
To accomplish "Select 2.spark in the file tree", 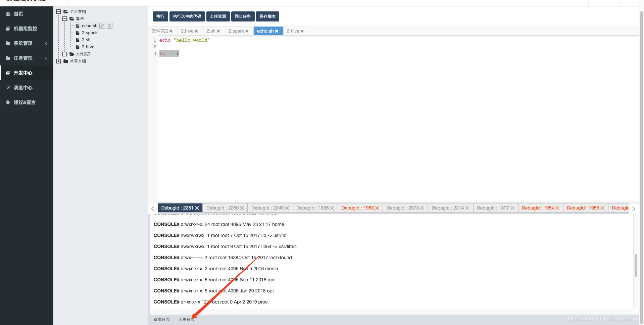I will point(89,33).
